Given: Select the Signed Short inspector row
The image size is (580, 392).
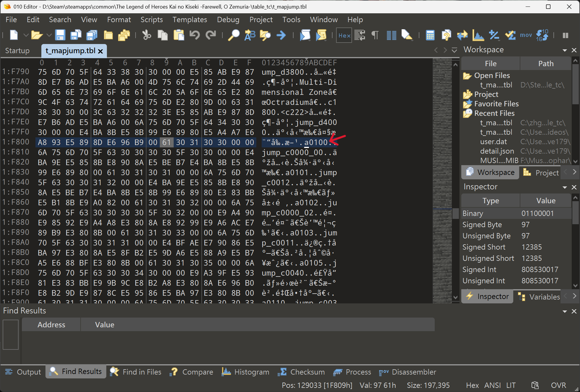Looking at the screenshot, I should click(516, 247).
